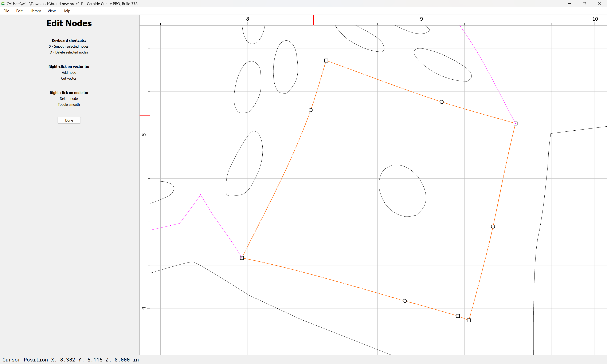
Task: Click the 'Add node' hint text
Action: [69, 73]
